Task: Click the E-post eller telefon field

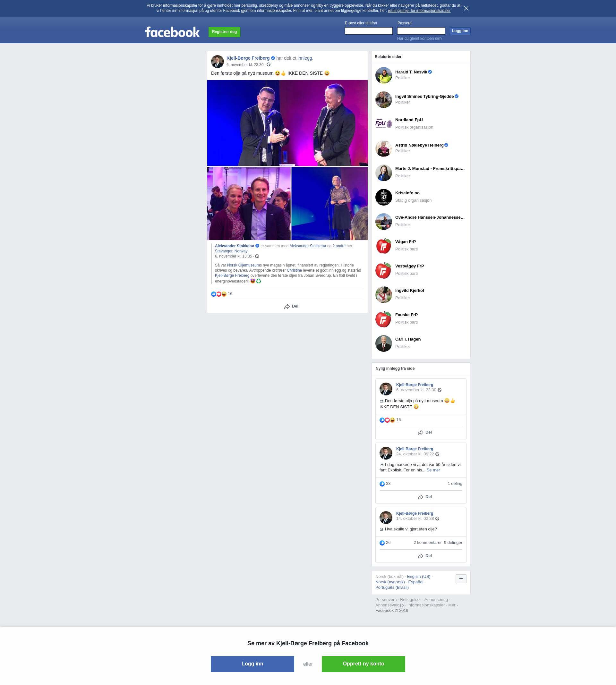Action: (368, 31)
